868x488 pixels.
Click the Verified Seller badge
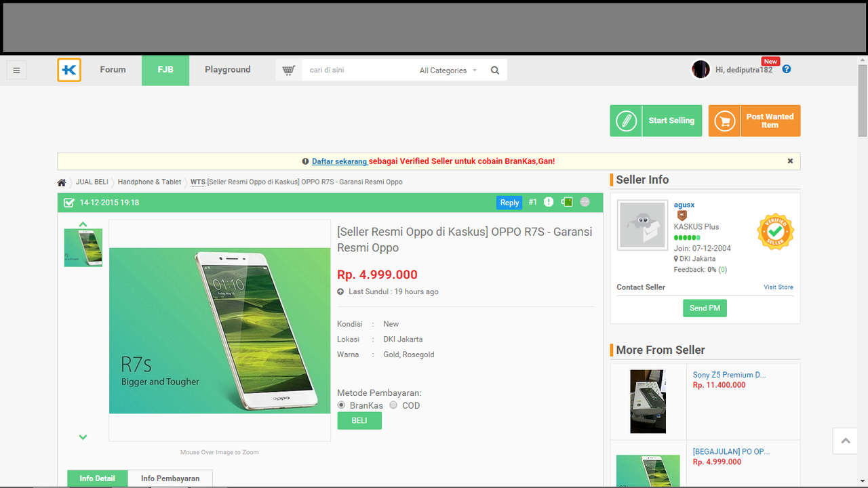775,232
